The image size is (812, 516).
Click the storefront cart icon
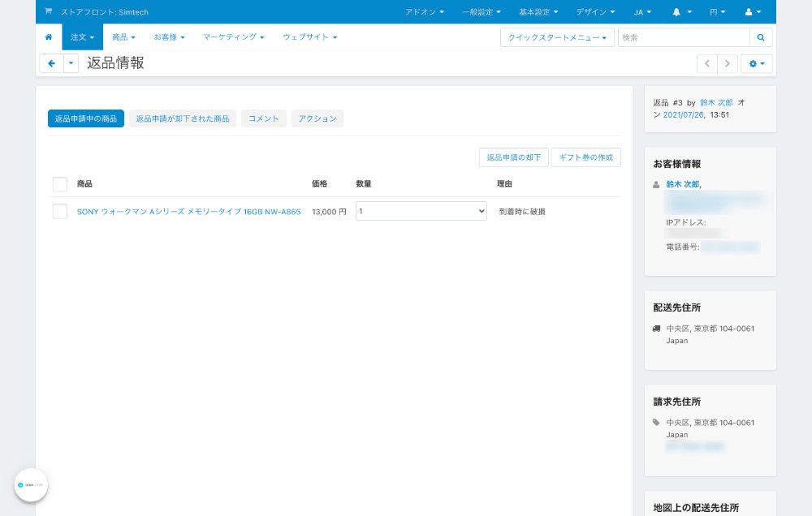[48, 11]
